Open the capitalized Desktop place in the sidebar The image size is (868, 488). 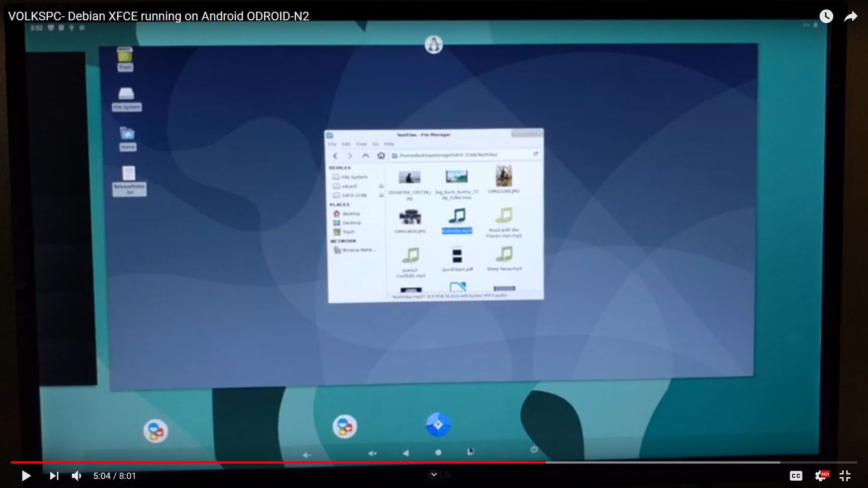(x=347, y=223)
